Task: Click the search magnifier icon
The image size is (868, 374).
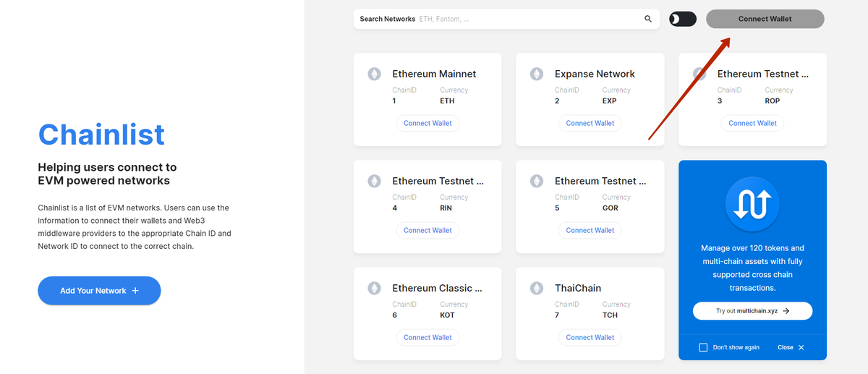Action: click(648, 20)
